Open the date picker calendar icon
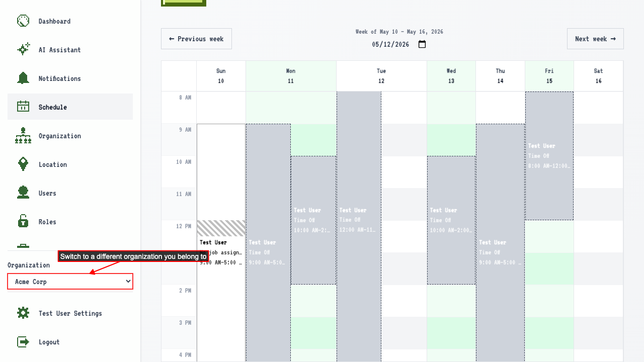The width and height of the screenshot is (644, 362). tap(422, 44)
